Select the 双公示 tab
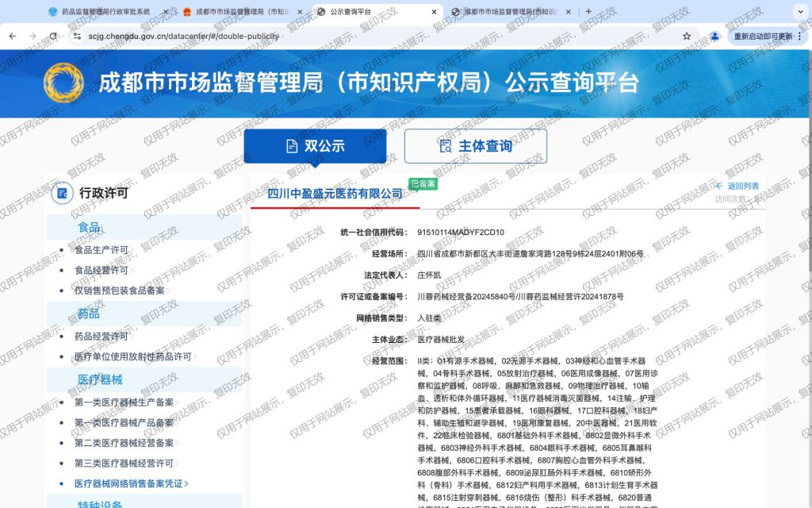 (x=315, y=146)
